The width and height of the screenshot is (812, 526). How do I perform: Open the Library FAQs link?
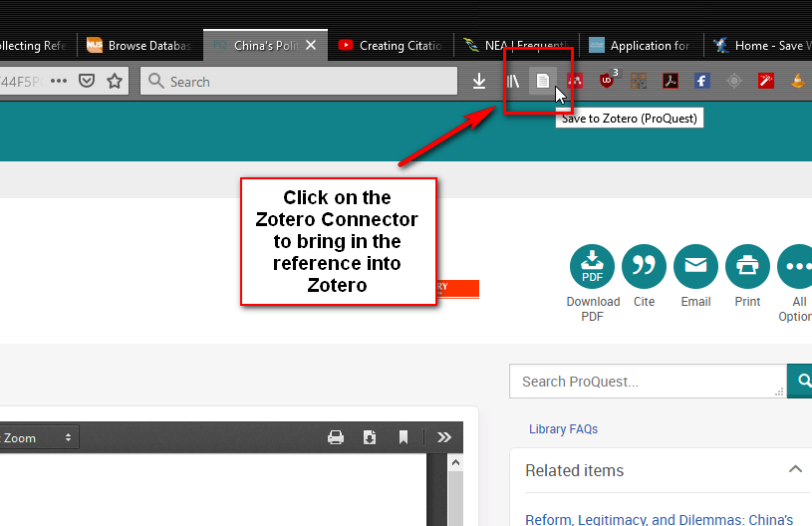564,429
